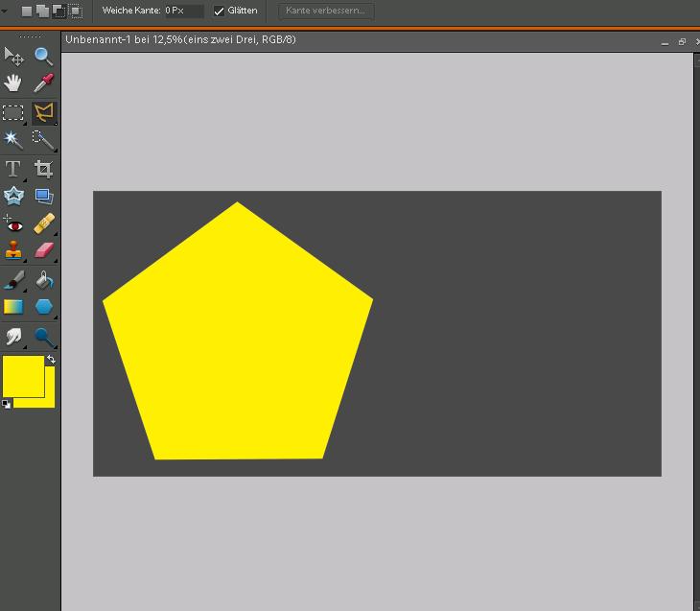Select the Eyedropper tool
The width and height of the screenshot is (700, 611).
pyautogui.click(x=44, y=83)
